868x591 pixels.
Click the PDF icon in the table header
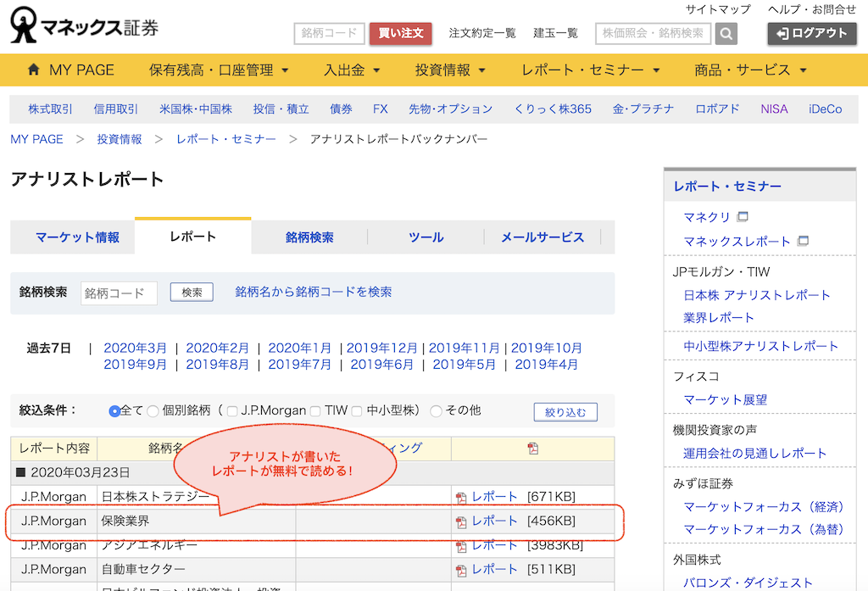(x=532, y=448)
